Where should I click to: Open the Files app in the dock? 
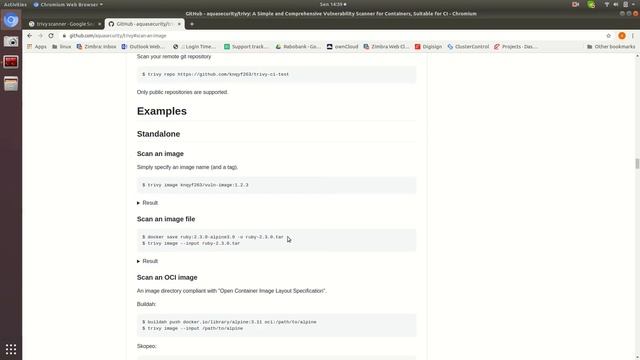[x=11, y=84]
